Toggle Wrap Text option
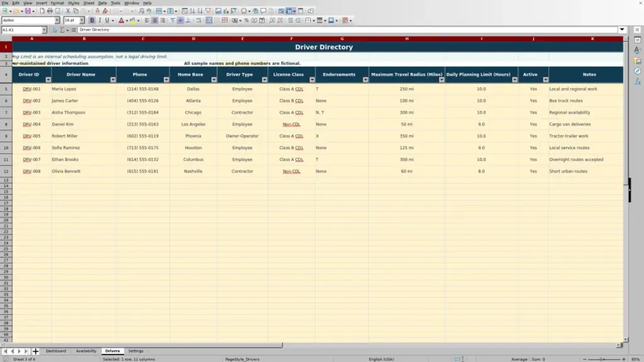This screenshot has width=644, height=362. (x=199, y=21)
